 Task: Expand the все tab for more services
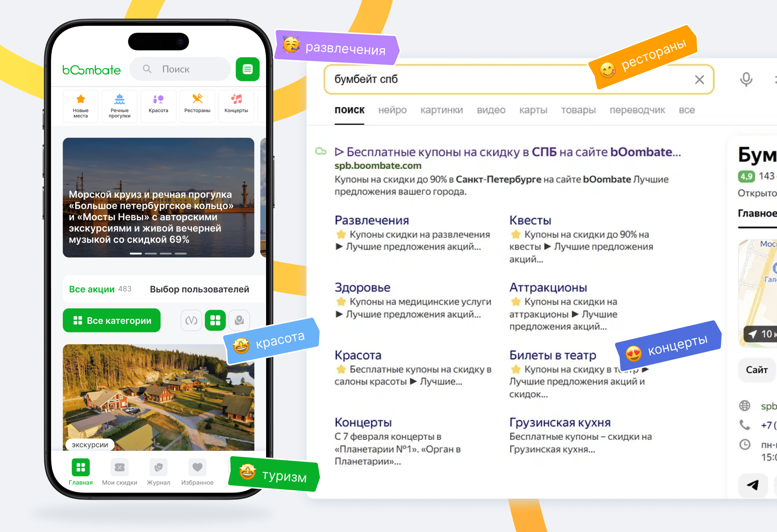(687, 110)
